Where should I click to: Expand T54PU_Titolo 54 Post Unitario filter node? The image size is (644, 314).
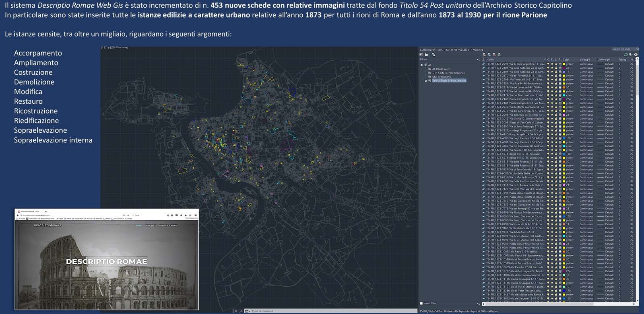(425, 81)
